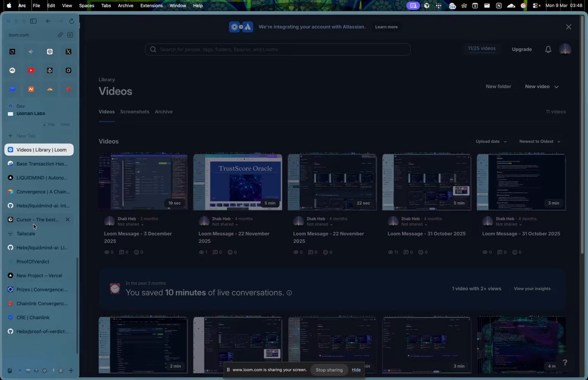Viewport: 588px width, 380px height.
Task: Open the Spaces menu in menu bar
Action: coord(86,6)
